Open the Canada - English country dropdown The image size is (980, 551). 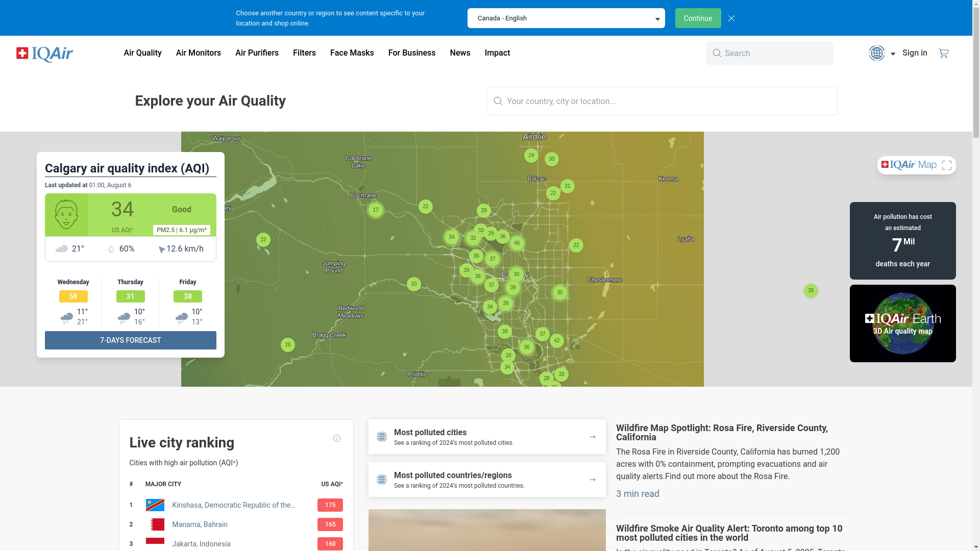[x=566, y=18]
